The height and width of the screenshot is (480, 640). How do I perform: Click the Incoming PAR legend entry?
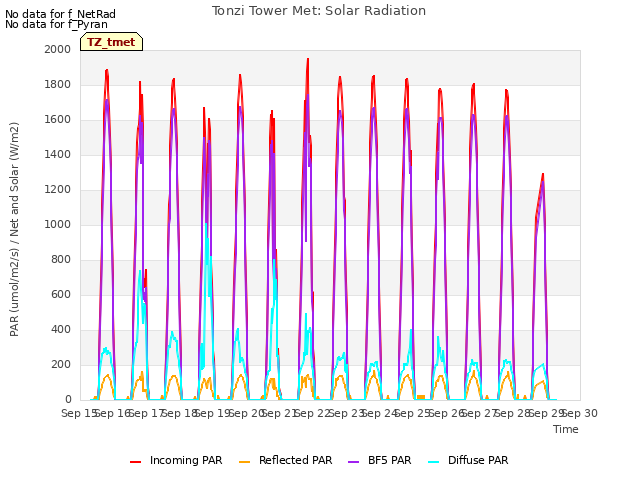coord(176,460)
